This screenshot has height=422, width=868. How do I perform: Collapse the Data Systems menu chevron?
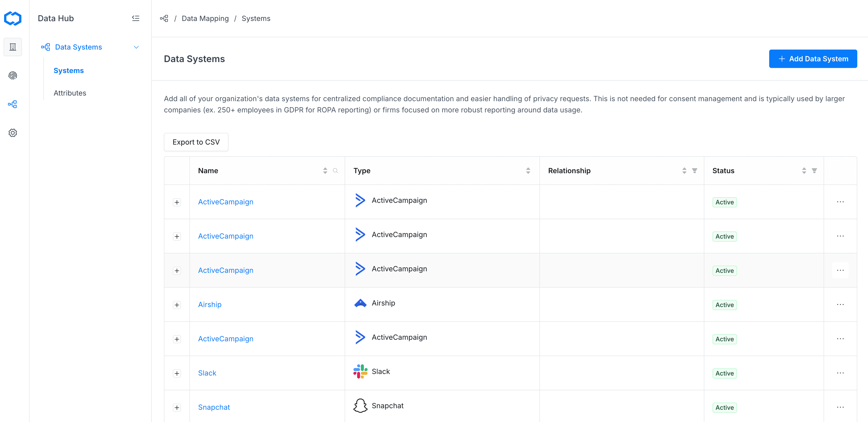pos(136,47)
